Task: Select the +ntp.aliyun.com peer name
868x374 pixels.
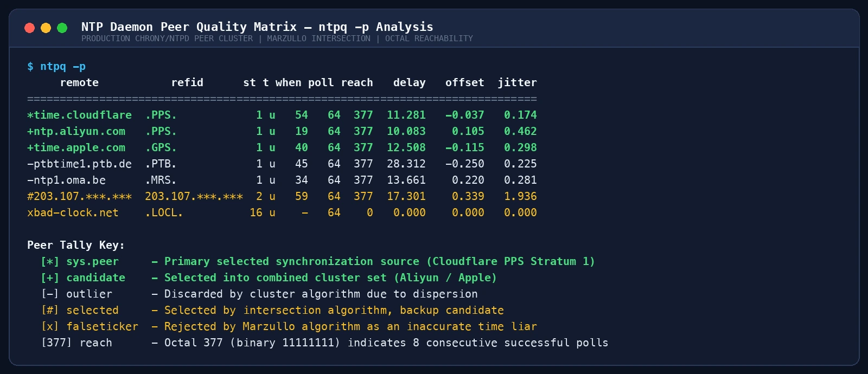Action: point(76,131)
